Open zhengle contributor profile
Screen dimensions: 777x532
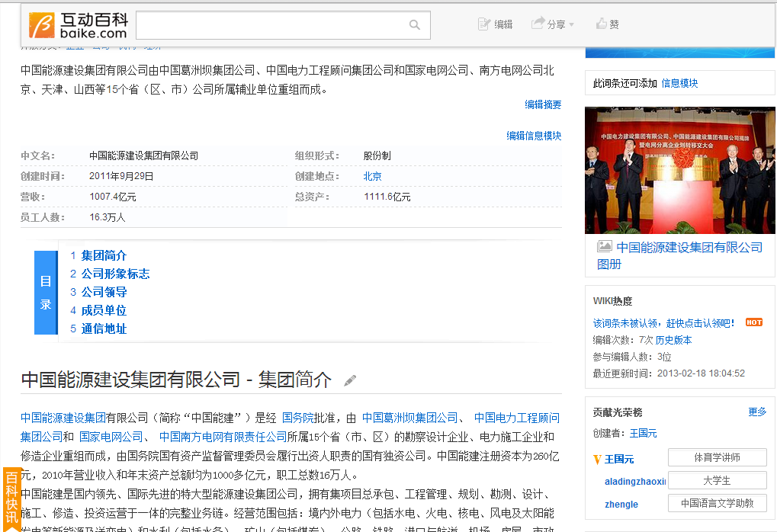click(x=621, y=505)
